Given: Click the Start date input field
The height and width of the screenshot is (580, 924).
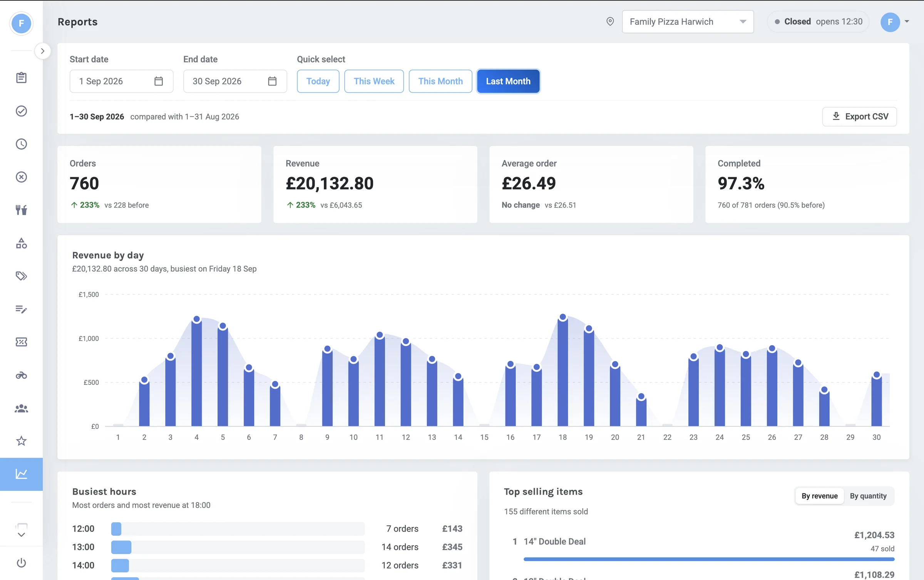Looking at the screenshot, I should [121, 81].
